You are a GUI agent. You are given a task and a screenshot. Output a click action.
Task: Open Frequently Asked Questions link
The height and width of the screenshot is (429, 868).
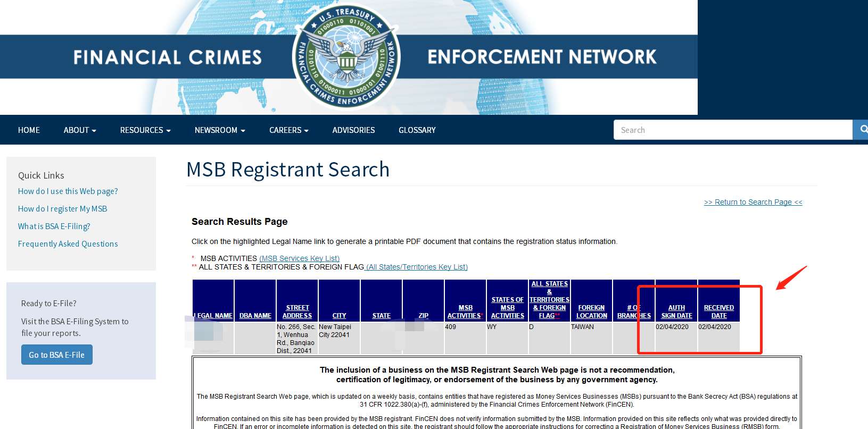(68, 244)
